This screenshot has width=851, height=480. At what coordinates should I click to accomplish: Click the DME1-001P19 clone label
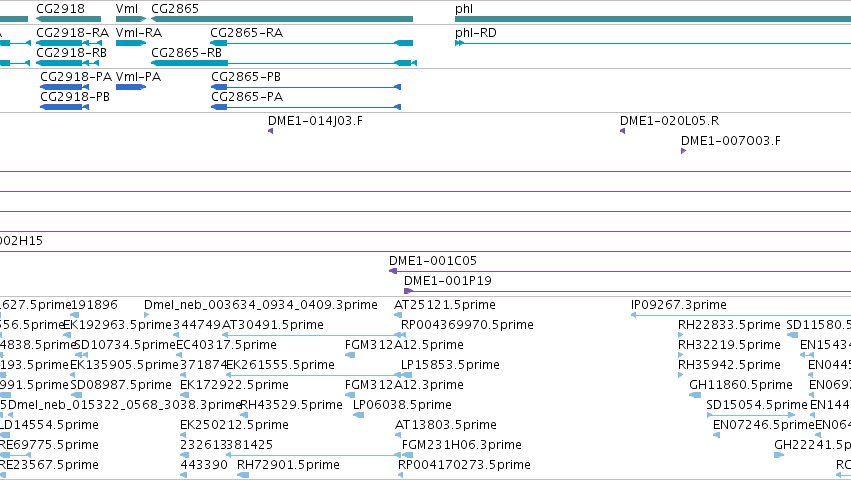(448, 281)
